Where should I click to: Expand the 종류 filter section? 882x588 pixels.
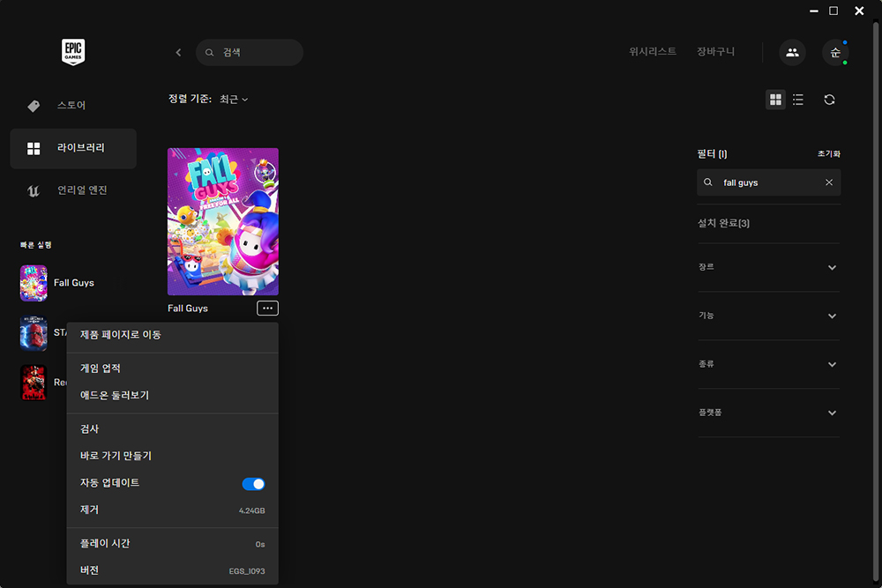(768, 364)
